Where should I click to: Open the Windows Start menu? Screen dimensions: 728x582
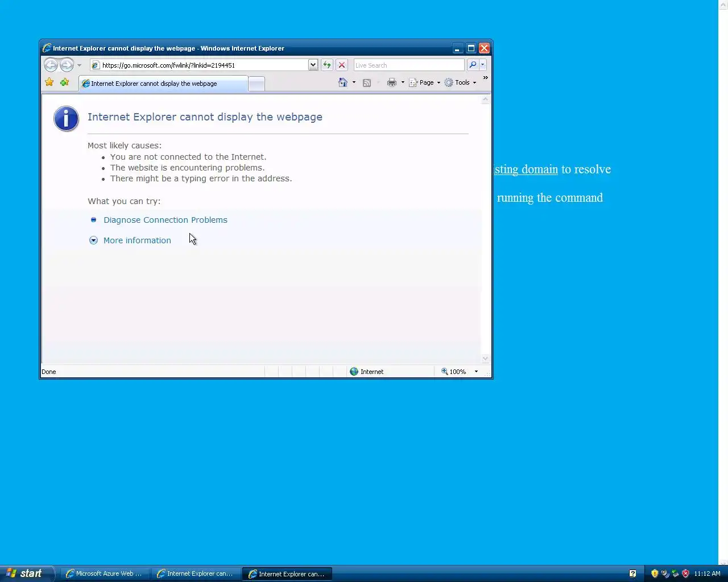coord(27,573)
